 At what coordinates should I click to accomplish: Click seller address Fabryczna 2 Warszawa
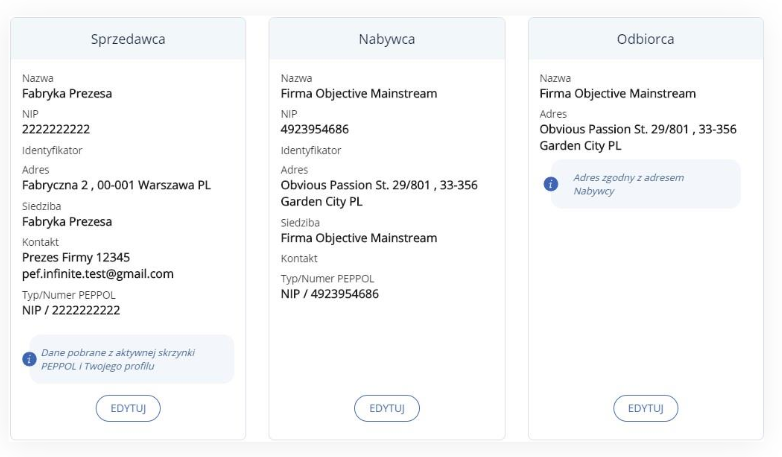point(116,185)
